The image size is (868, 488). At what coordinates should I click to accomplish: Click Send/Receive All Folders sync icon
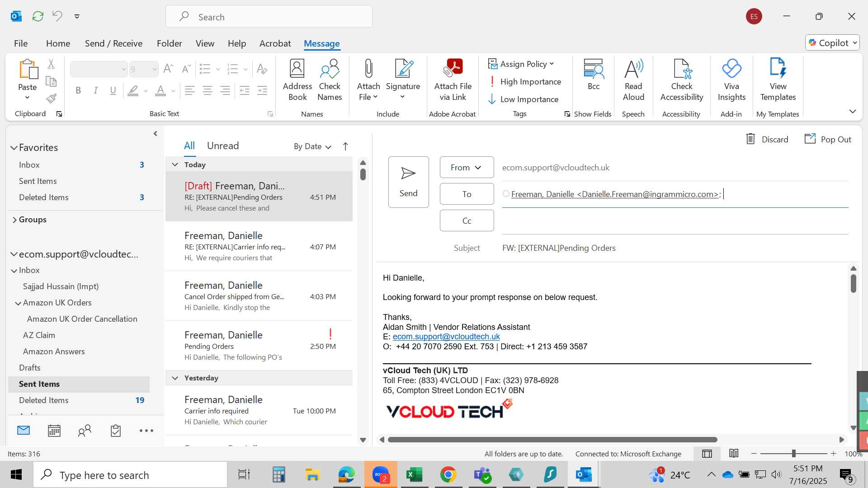click(x=38, y=16)
